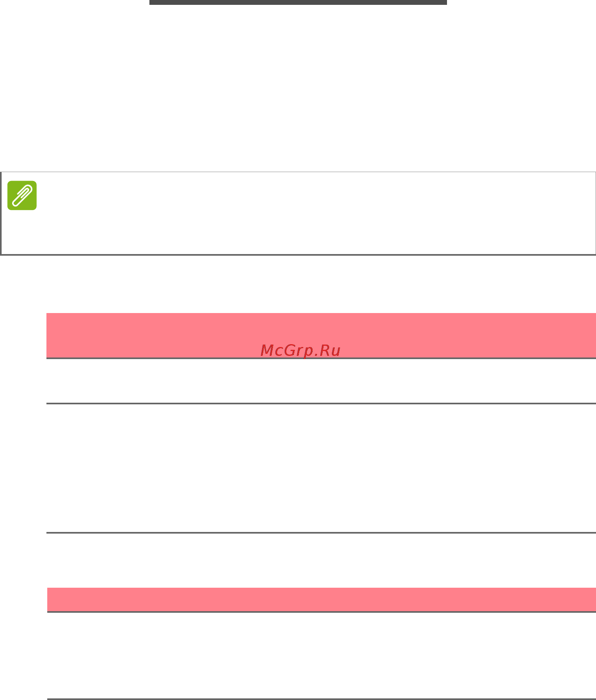This screenshot has width=596, height=700.
Task: Click bottom border of the note box
Action: click(298, 254)
